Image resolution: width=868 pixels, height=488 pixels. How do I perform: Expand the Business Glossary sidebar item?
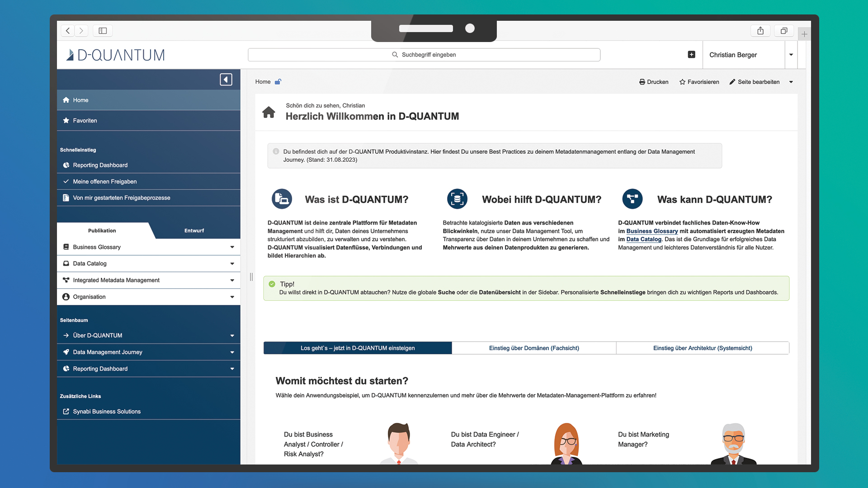coord(232,247)
